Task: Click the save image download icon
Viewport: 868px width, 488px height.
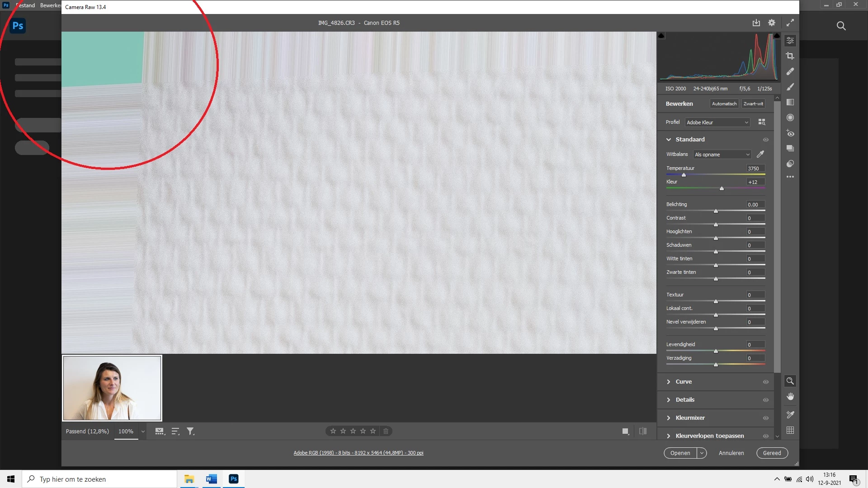Action: tap(756, 23)
